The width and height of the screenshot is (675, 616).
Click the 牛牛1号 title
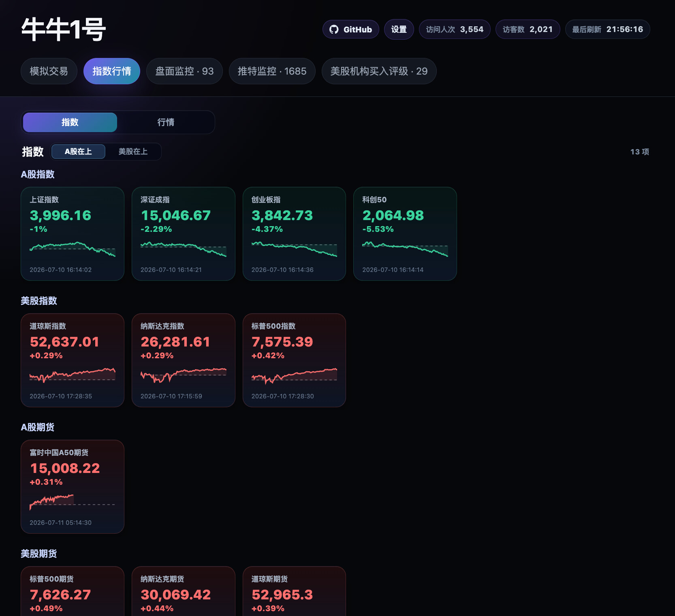click(x=64, y=30)
